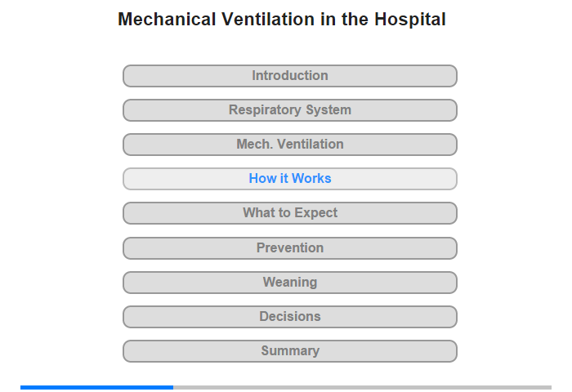
Task: Click the Weaning label text
Action: [x=289, y=283]
